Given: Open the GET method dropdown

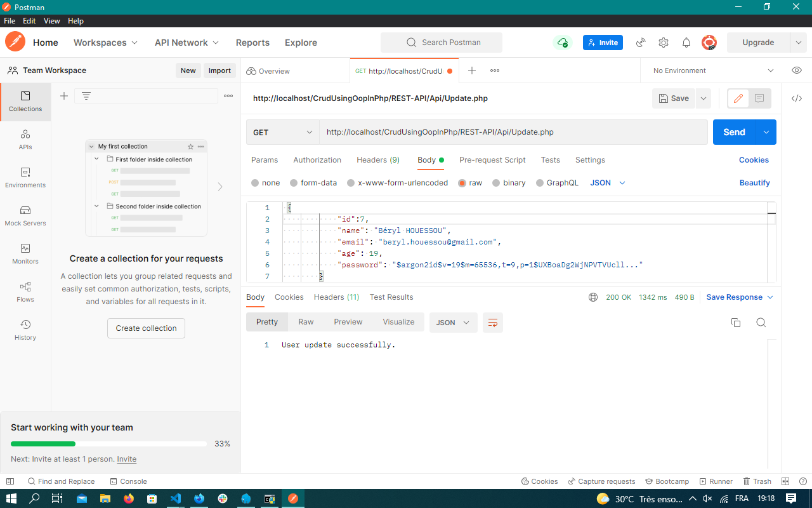Looking at the screenshot, I should pos(283,132).
